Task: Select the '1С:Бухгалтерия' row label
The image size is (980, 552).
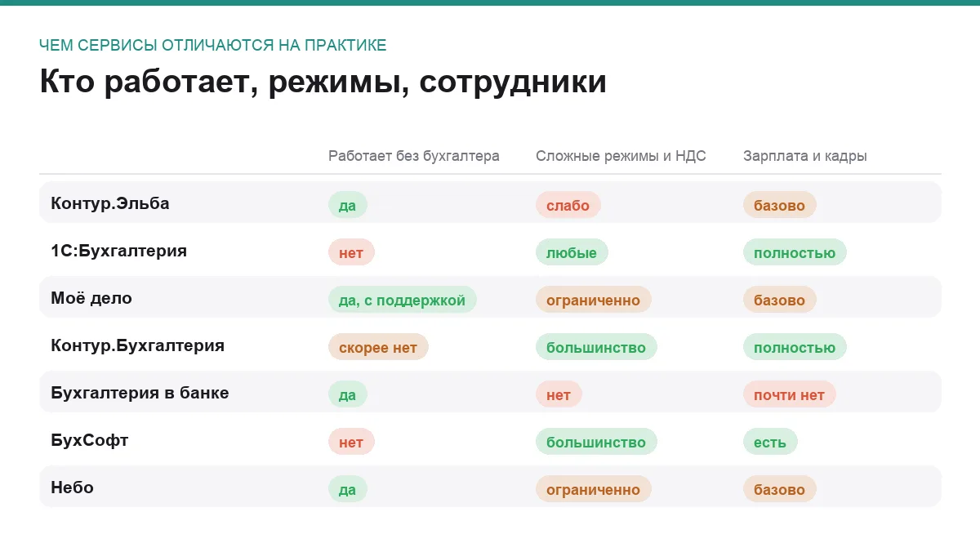Action: (x=118, y=251)
